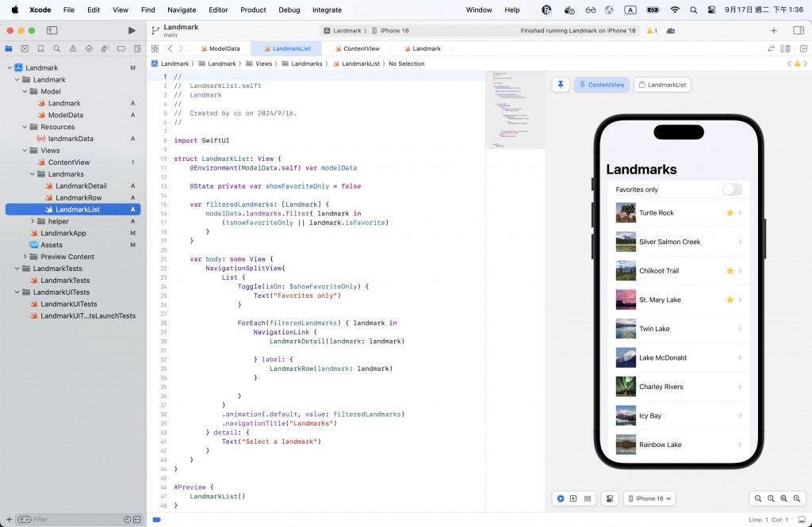Open the Report navigator icon

137,48
